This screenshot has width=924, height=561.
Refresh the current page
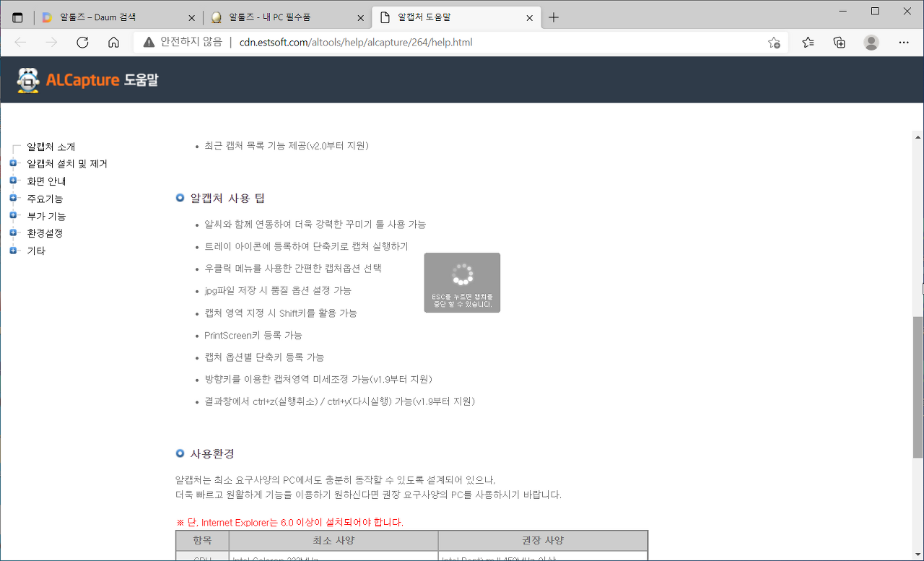coord(82,43)
